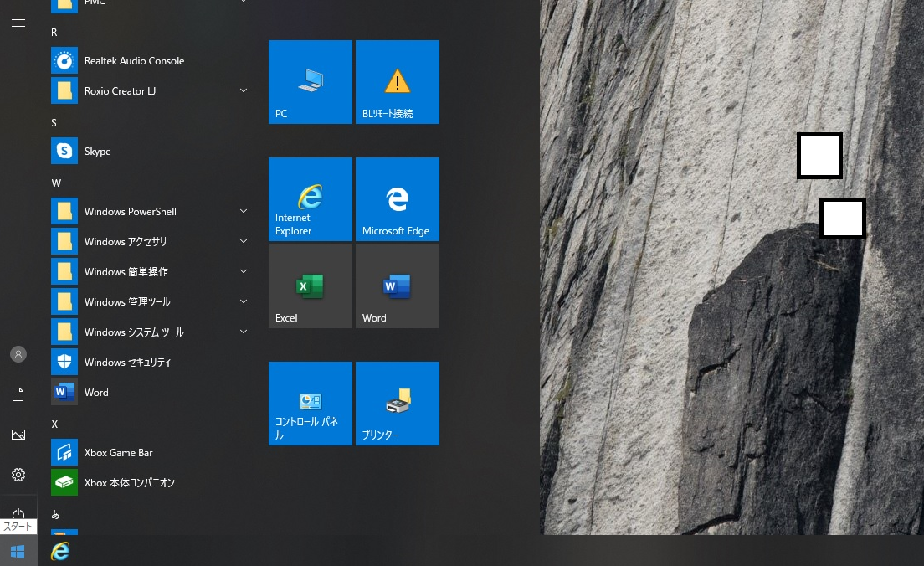Click the Windows Start button on taskbar

coord(18,551)
